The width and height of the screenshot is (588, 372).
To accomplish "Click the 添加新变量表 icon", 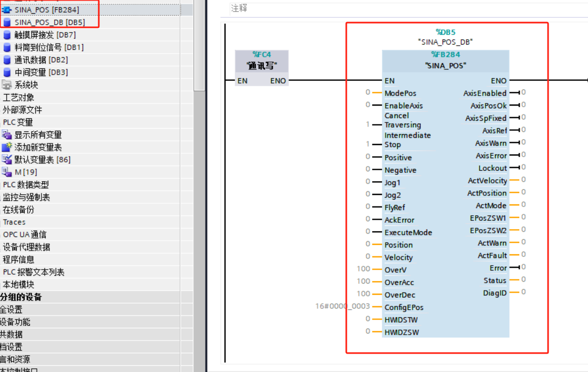I will pyautogui.click(x=7, y=147).
